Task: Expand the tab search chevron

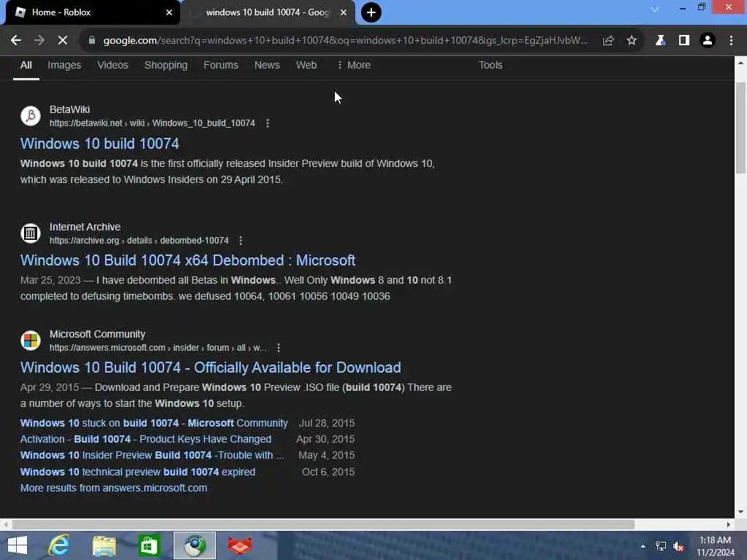Action: click(655, 9)
